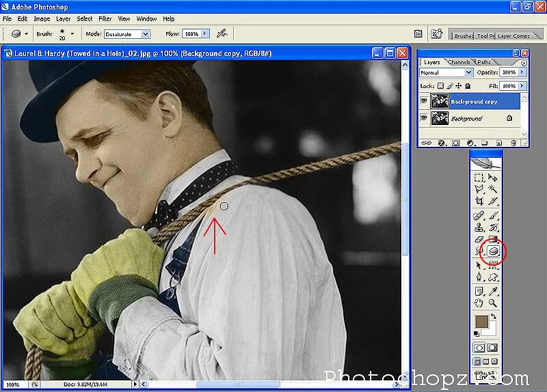Open Layer Comps tab in palette well
Image resolution: width=547 pixels, height=392 pixels.
point(514,36)
